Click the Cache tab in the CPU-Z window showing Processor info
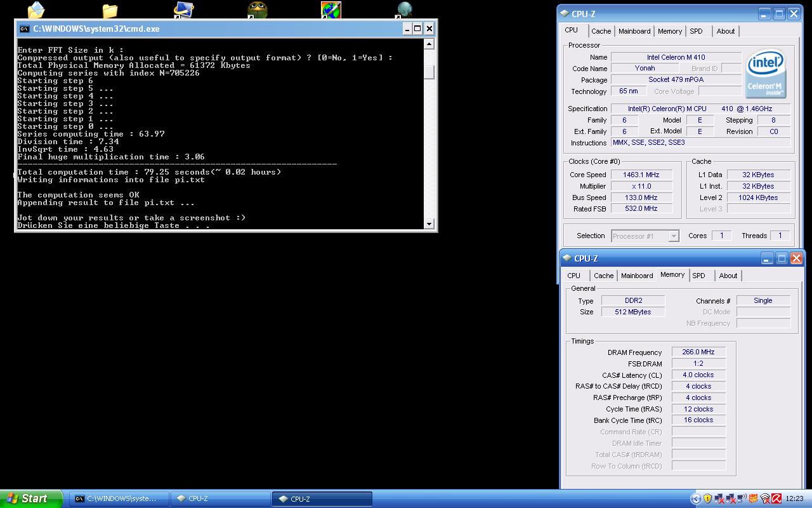Image resolution: width=812 pixels, height=508 pixels. 601,31
